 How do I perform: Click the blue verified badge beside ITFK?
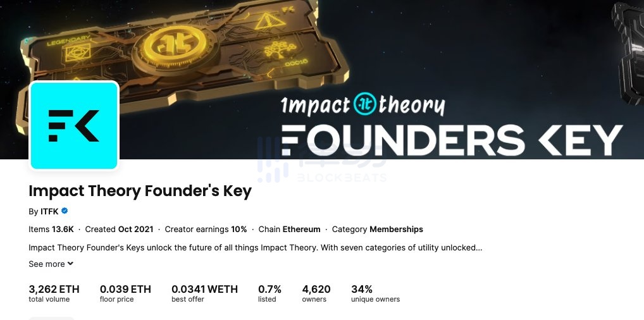tap(65, 211)
